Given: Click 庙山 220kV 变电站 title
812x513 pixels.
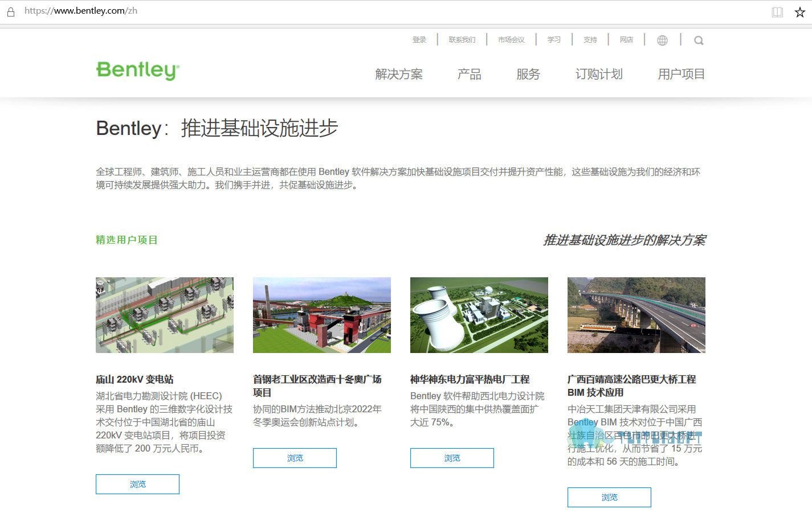Looking at the screenshot, I should click(x=134, y=379).
